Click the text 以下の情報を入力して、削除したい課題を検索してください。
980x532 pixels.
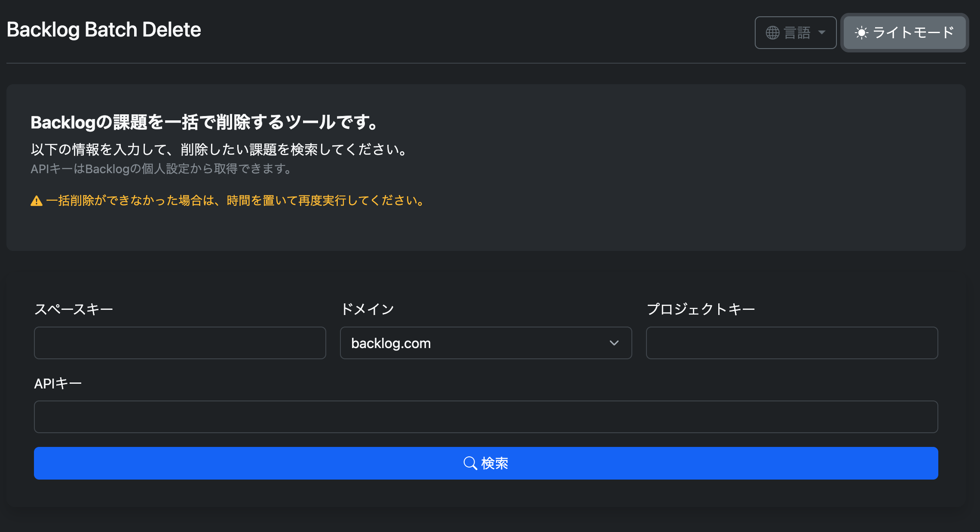(x=220, y=150)
